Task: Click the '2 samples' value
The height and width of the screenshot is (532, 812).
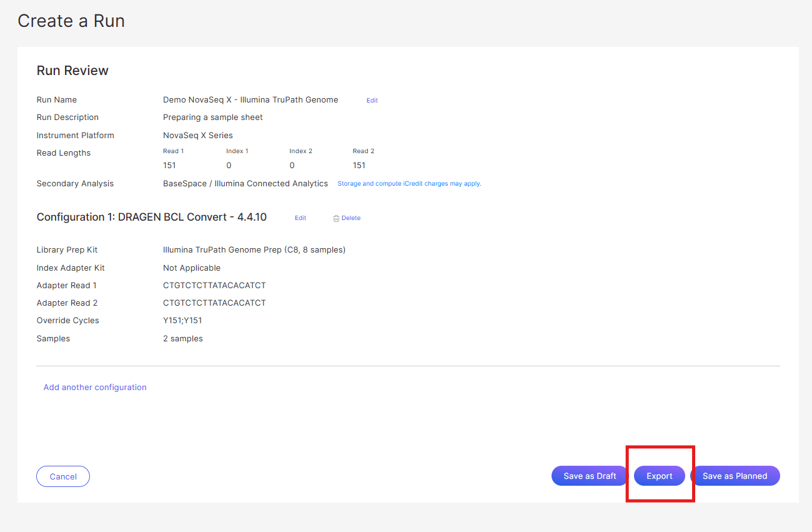Action: [182, 338]
